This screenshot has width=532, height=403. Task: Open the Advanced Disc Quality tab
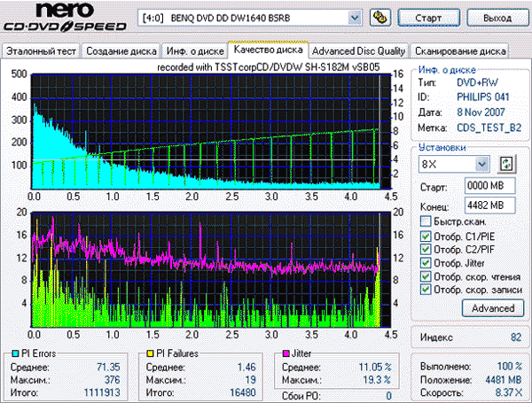(x=358, y=51)
